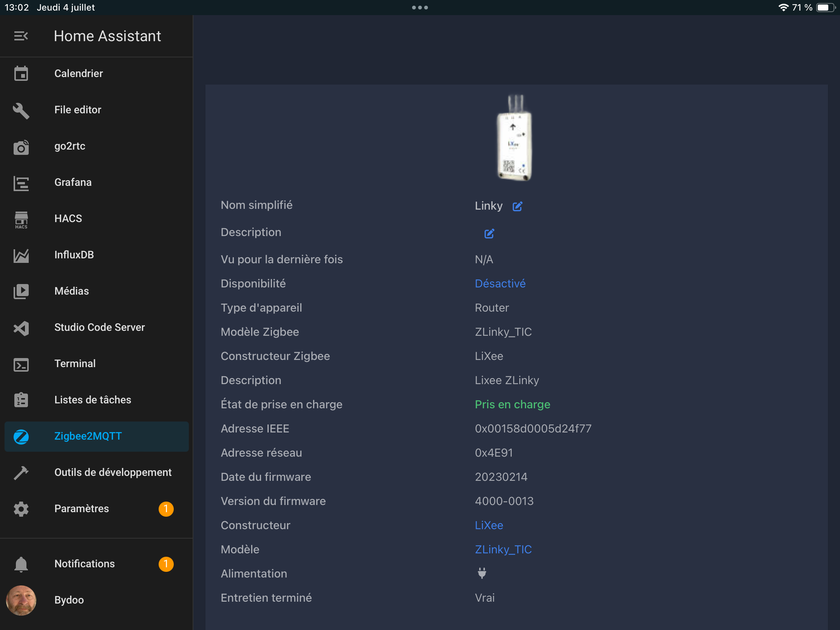Click the HACS store icon
Screen dimensions: 840x630
click(x=21, y=219)
